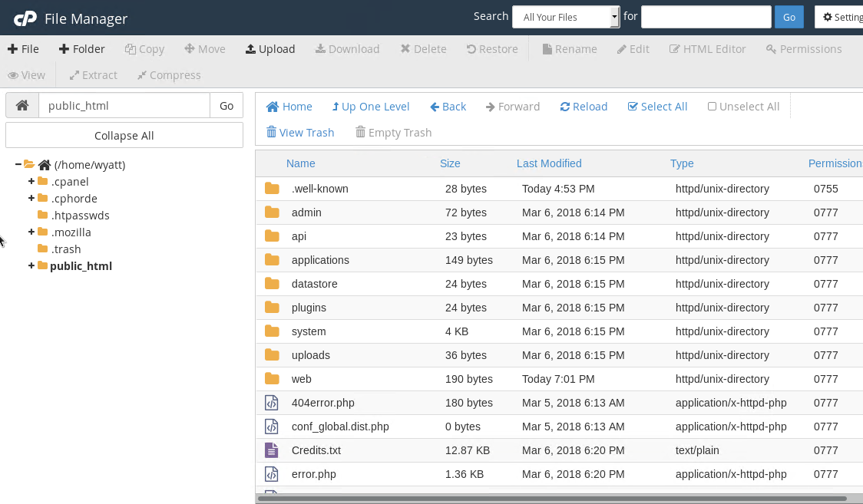Image resolution: width=863 pixels, height=504 pixels.
Task: Click the public_html path input field
Action: pyautogui.click(x=124, y=106)
